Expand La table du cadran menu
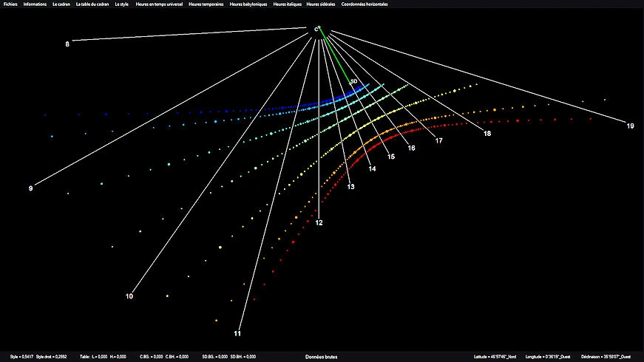Image resolution: width=644 pixels, height=362 pixels. click(x=92, y=4)
